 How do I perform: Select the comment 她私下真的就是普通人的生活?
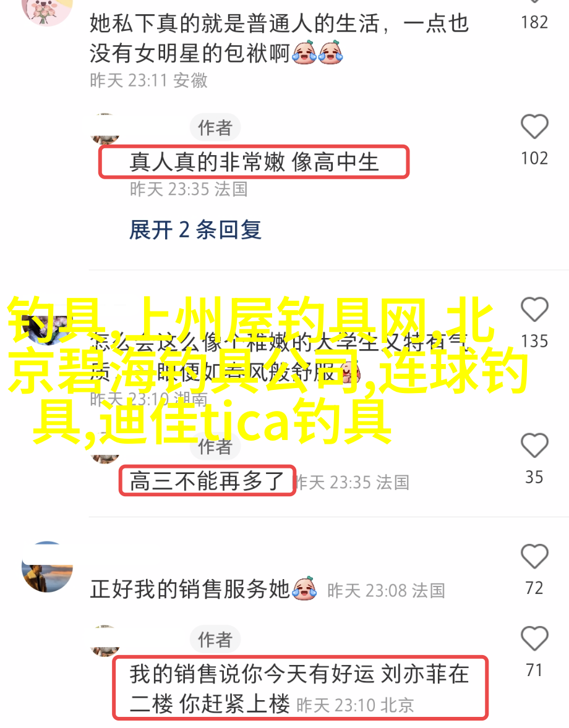(279, 38)
